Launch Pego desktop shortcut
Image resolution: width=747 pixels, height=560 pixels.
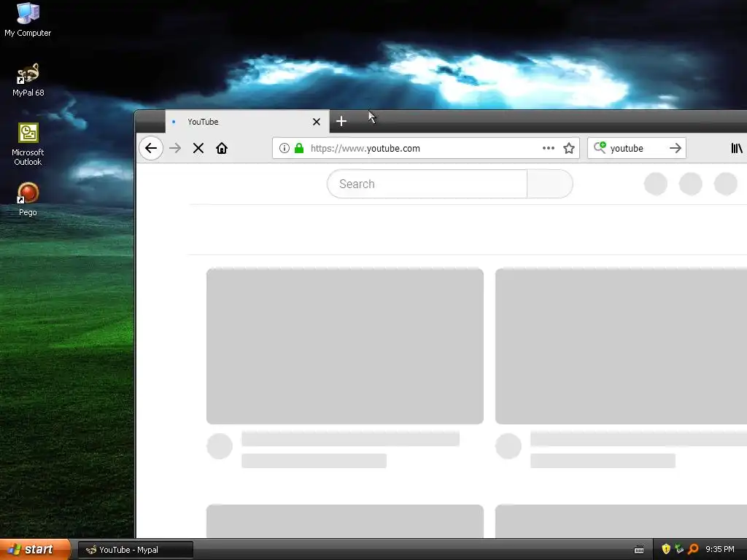[x=28, y=199]
